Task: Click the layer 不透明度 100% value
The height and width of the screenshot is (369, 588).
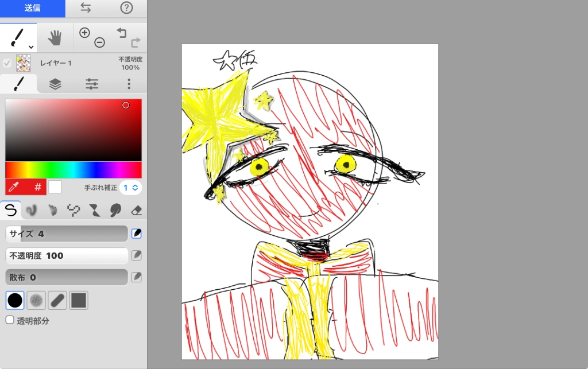Action: click(x=130, y=63)
